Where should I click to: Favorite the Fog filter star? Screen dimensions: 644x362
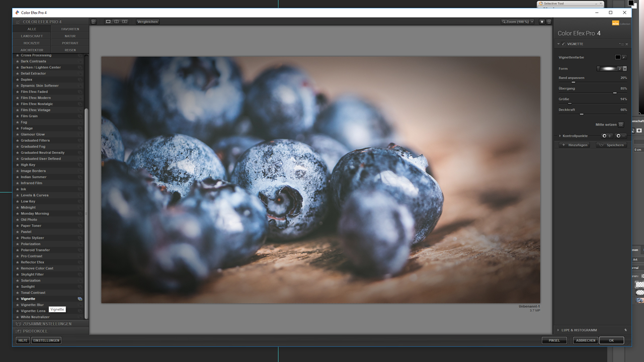click(18, 122)
